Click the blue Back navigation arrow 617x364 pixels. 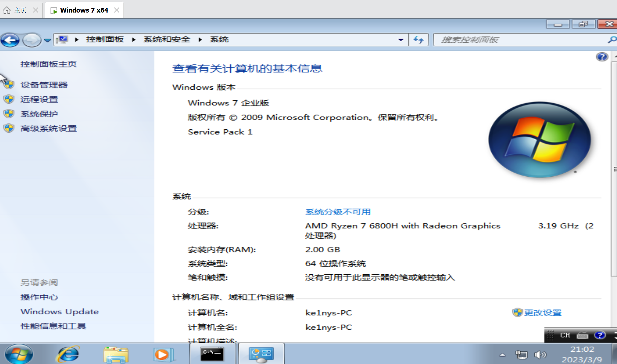click(10, 40)
